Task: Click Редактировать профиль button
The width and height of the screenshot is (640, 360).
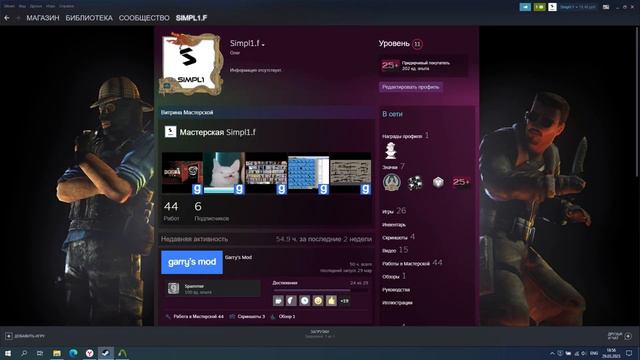Action: click(411, 87)
